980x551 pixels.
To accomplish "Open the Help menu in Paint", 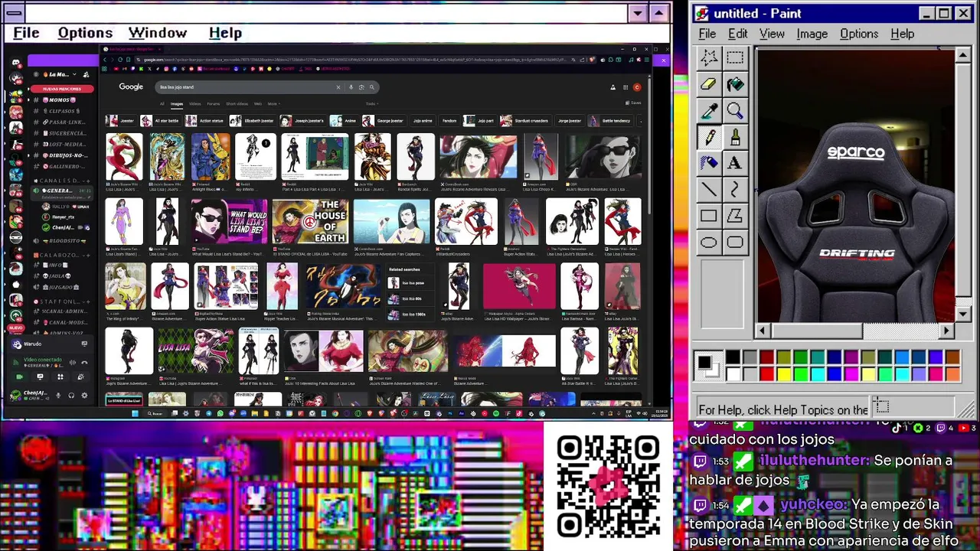I will (x=902, y=34).
